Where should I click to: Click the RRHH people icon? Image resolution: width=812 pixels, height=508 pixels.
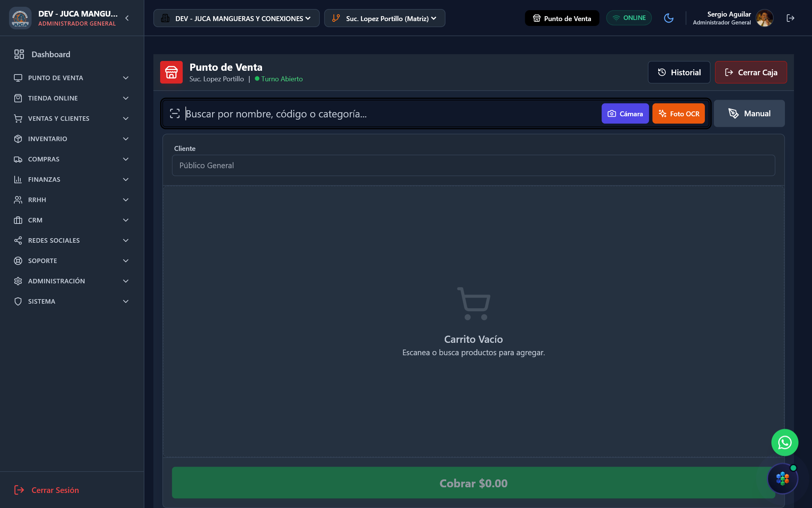pyautogui.click(x=18, y=200)
